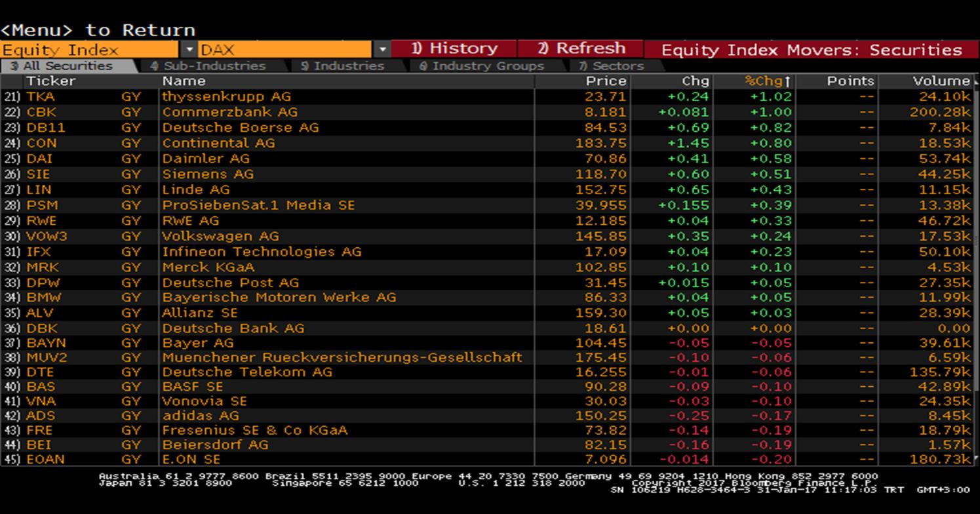This screenshot has width=980, height=514.
Task: Select the EOAN ticker
Action: (45, 460)
